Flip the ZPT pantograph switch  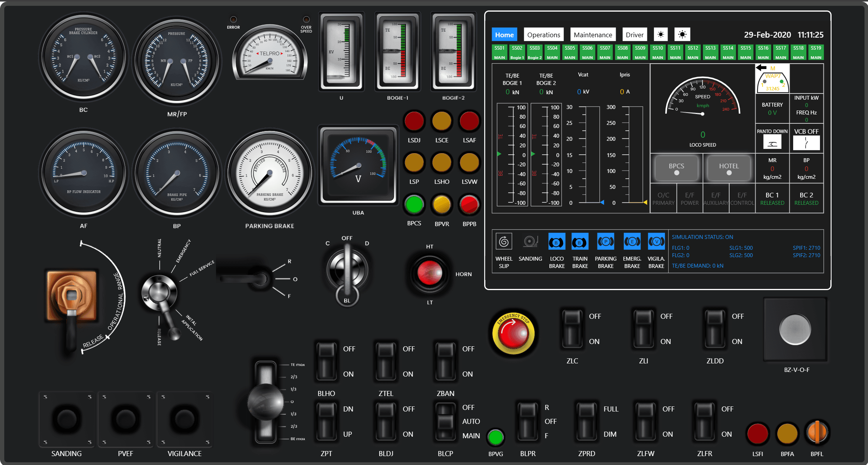326,422
